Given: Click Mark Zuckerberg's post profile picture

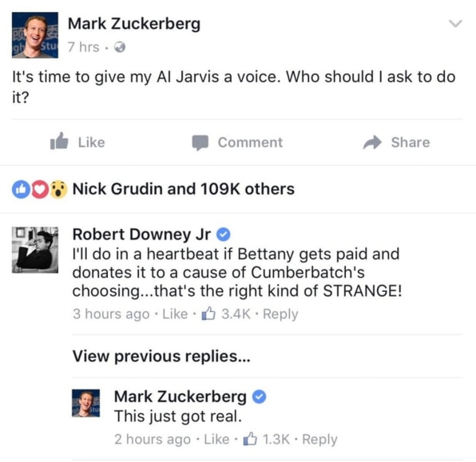Looking at the screenshot, I should pyautogui.click(x=35, y=35).
